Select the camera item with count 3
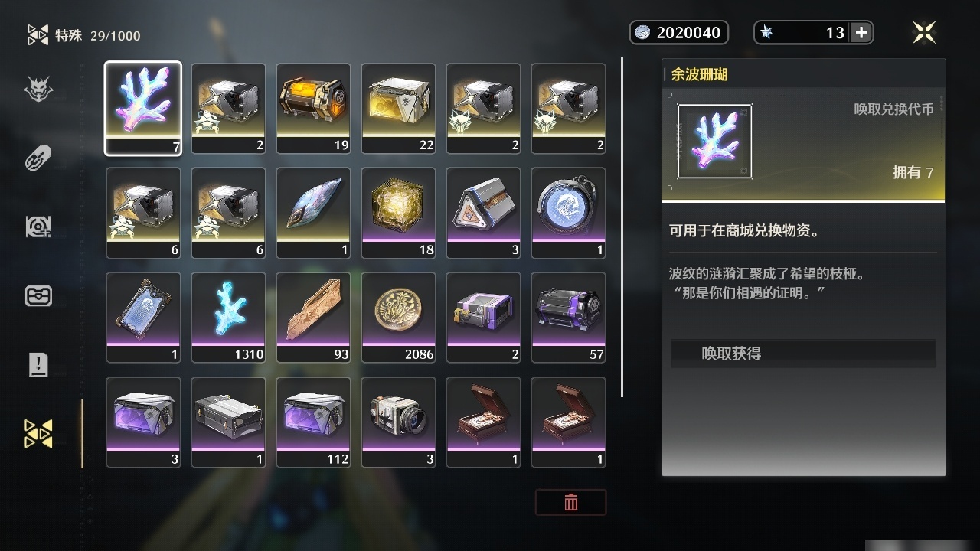 [x=398, y=422]
